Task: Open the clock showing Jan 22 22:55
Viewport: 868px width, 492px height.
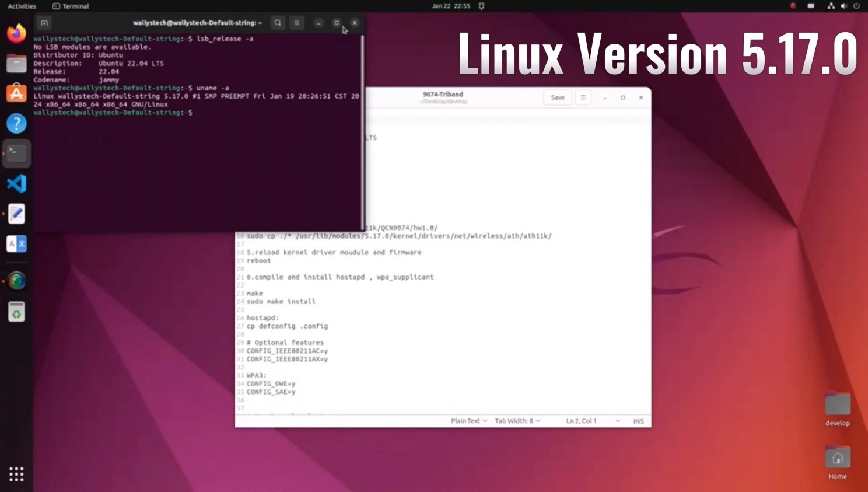Action: click(451, 6)
